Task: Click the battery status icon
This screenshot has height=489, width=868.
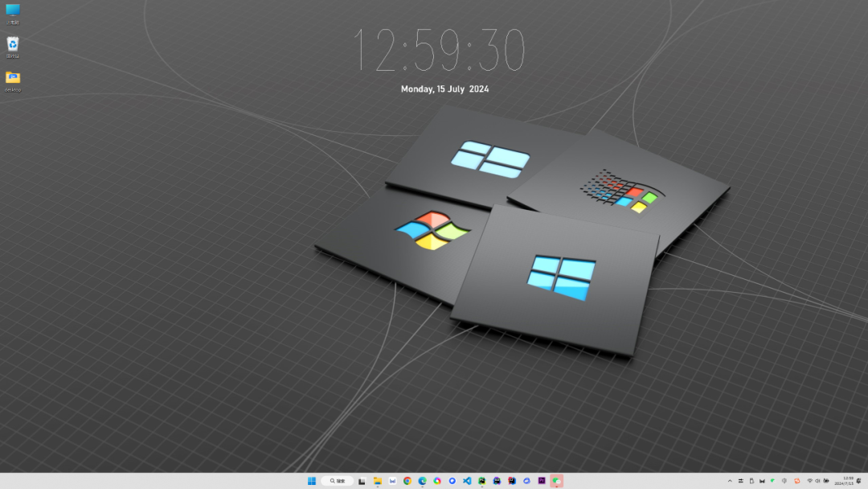Action: (x=826, y=481)
